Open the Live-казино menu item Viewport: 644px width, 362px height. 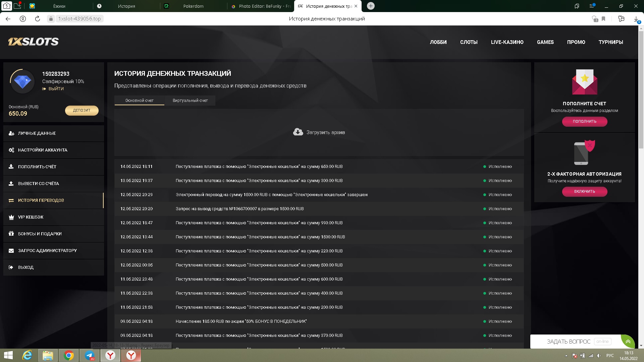click(507, 42)
